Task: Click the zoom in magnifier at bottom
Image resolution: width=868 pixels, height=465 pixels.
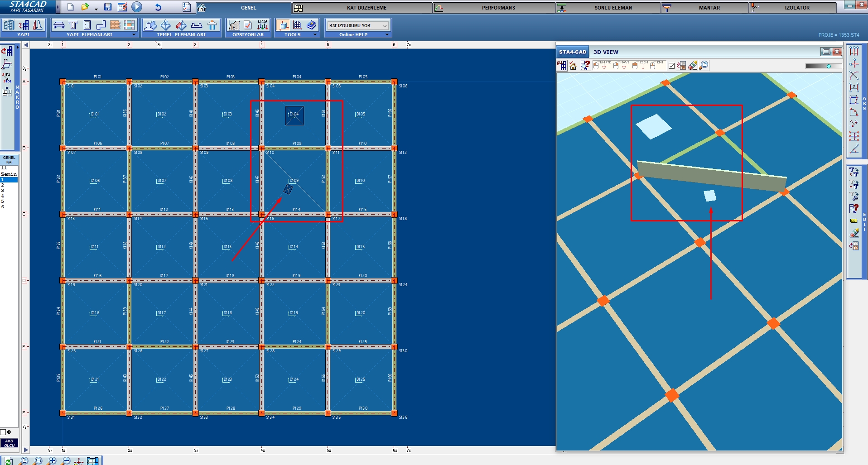Action: coord(53,461)
